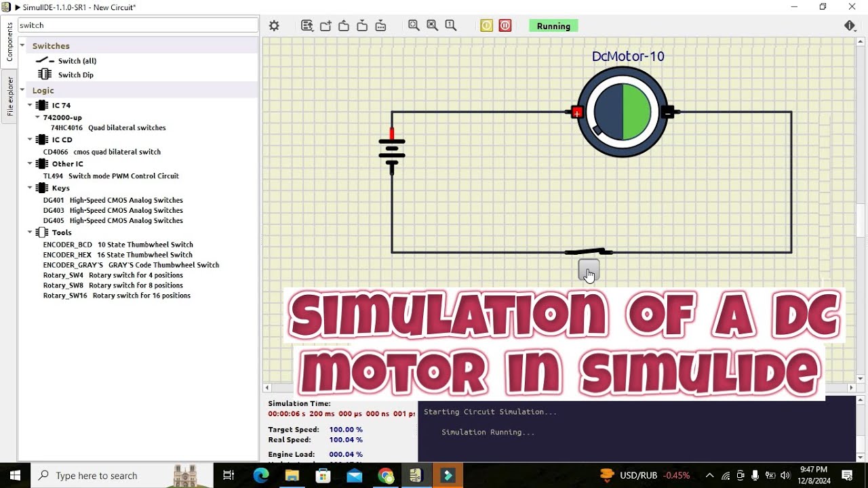Click the info icon at top right
This screenshot has width=868, height=488.
click(850, 26)
